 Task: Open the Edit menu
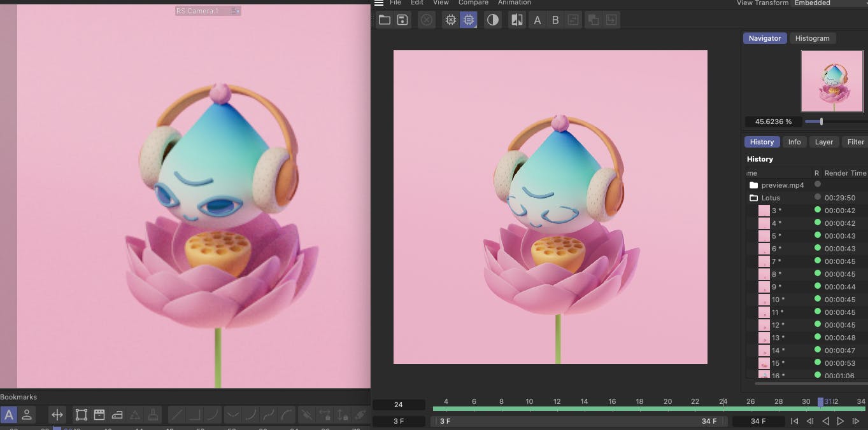point(417,3)
